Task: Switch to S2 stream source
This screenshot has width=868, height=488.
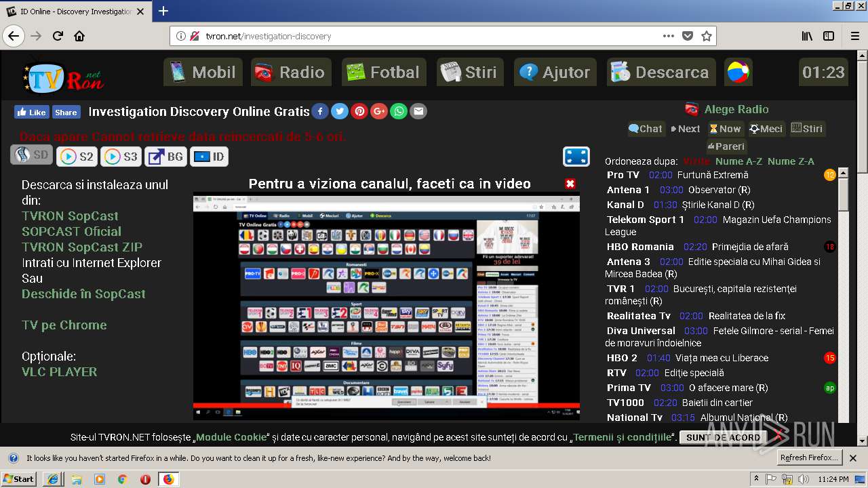Action: click(77, 157)
